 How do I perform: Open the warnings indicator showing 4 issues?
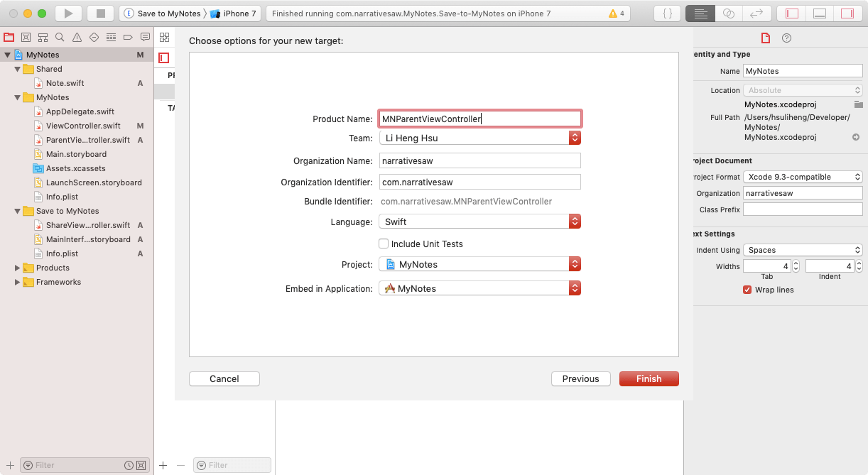click(617, 13)
